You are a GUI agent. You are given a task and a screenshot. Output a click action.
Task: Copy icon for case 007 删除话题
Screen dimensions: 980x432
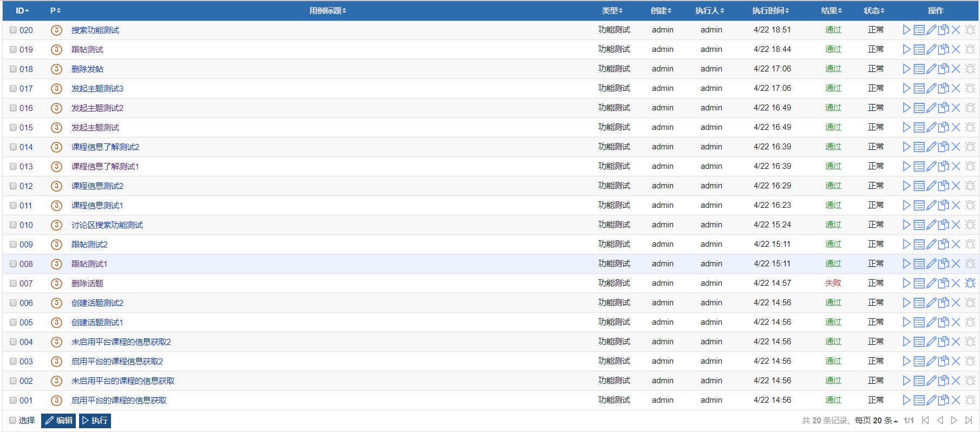(944, 284)
